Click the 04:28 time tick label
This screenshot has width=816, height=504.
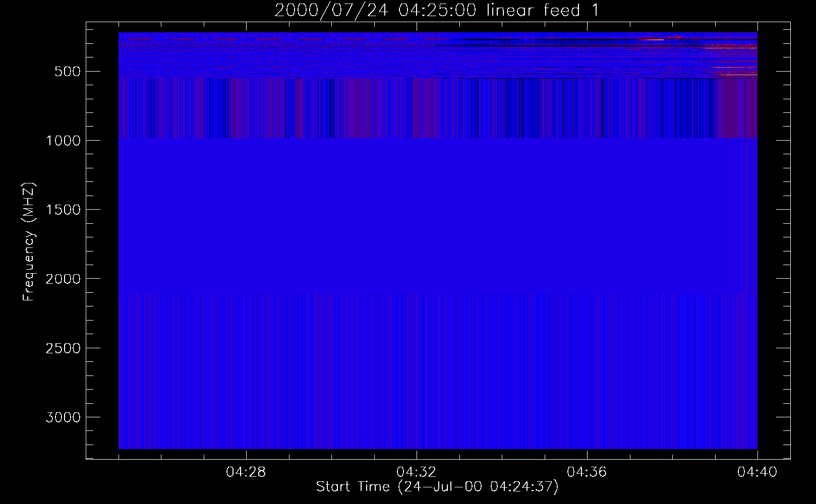point(246,472)
